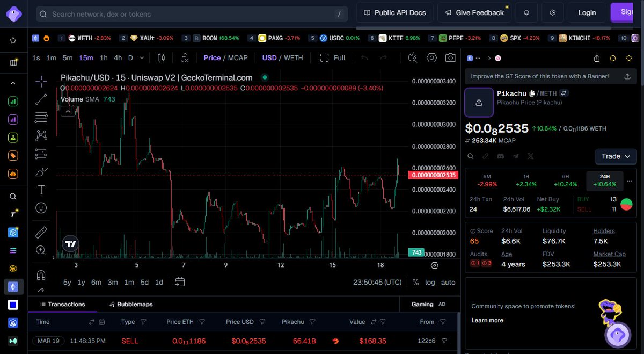Click the redo arrow in chart toolbar
This screenshot has width=644, height=354.
(383, 57)
